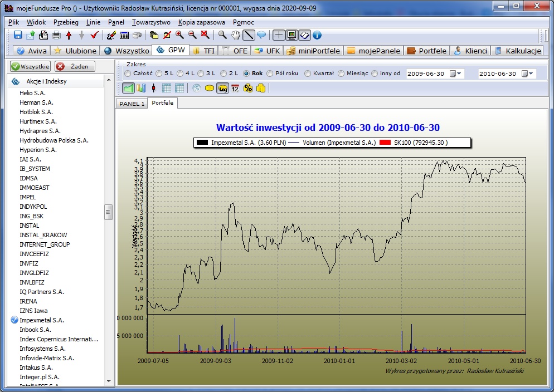Open the Towarzystwo menu
The image size is (554, 392).
pos(151,22)
